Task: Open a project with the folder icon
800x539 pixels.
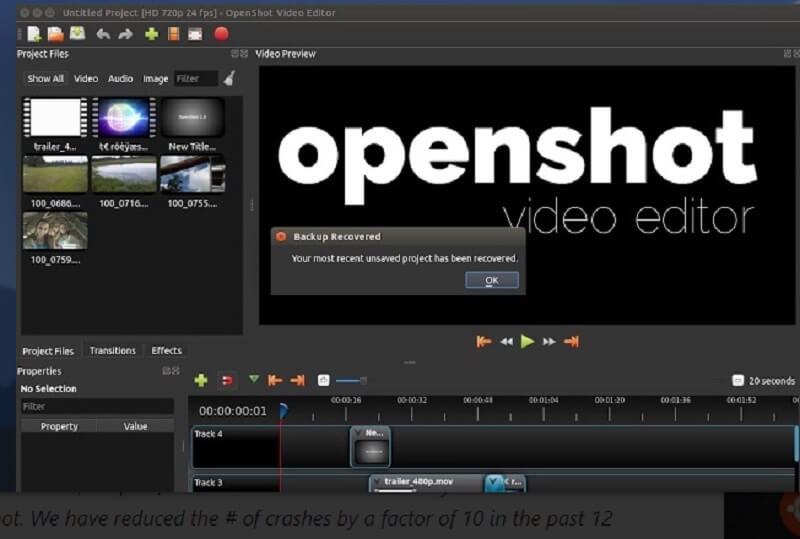Action: coord(56,34)
